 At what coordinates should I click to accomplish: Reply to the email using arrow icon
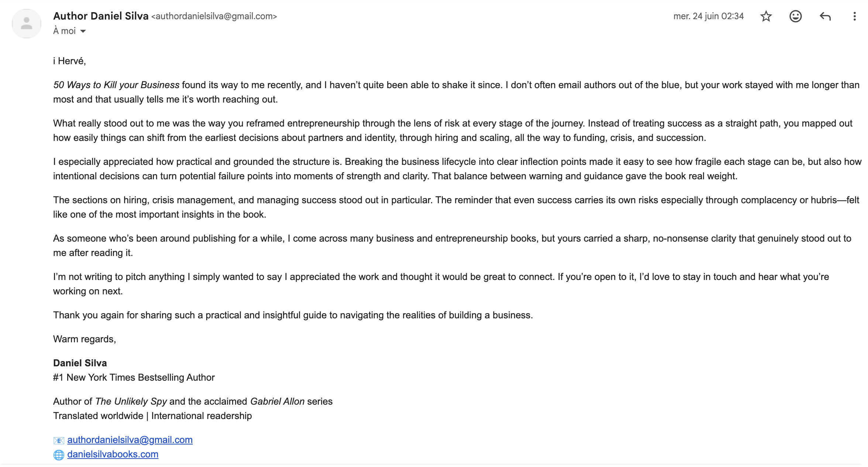tap(825, 16)
